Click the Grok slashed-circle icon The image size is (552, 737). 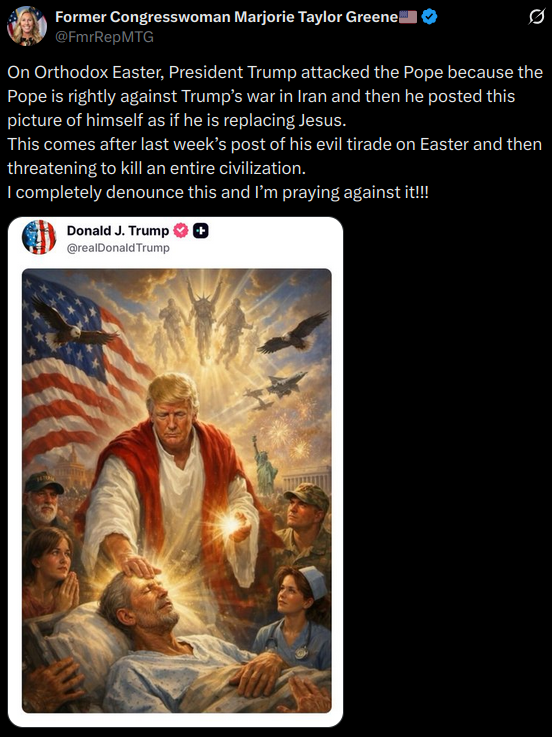[536, 17]
